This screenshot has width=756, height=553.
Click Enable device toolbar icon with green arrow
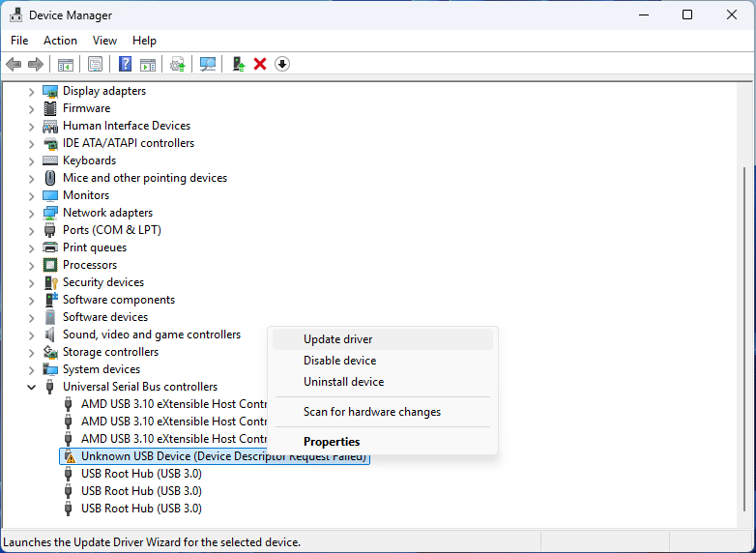(238, 64)
